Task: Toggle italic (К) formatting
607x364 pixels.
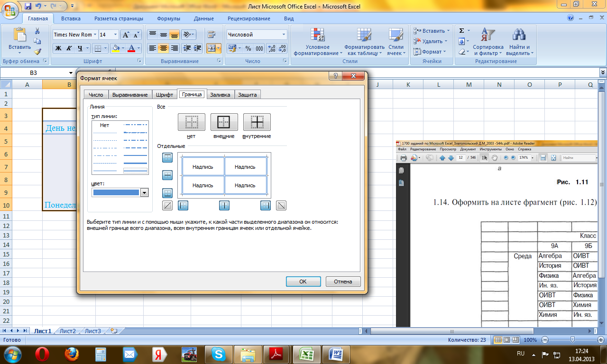Action: [69, 48]
